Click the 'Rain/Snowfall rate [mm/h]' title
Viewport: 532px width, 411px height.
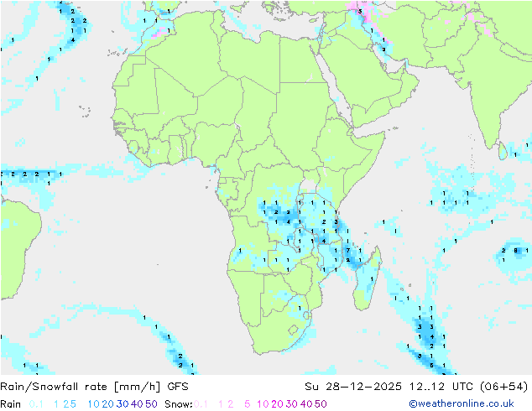click(x=81, y=387)
